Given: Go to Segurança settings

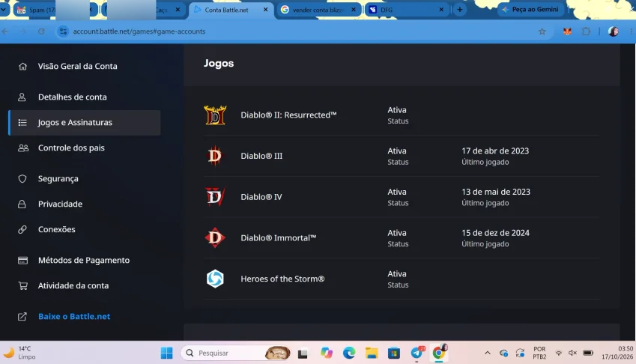Looking at the screenshot, I should pos(58,179).
